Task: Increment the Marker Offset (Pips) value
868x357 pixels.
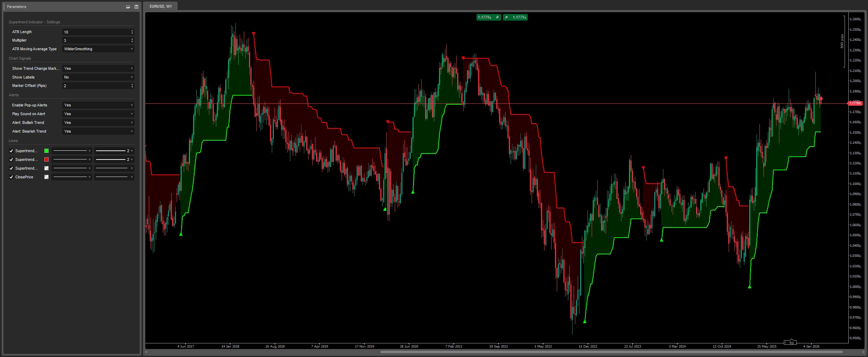Action: pos(132,84)
